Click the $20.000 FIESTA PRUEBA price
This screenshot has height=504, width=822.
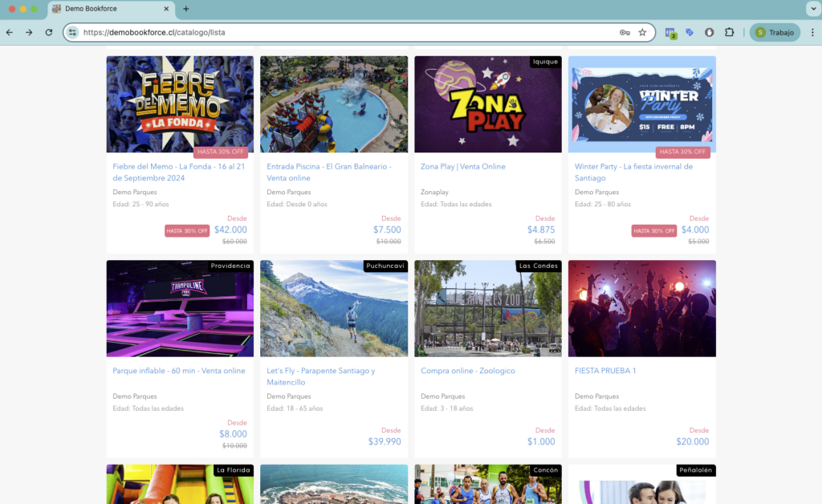(x=693, y=441)
